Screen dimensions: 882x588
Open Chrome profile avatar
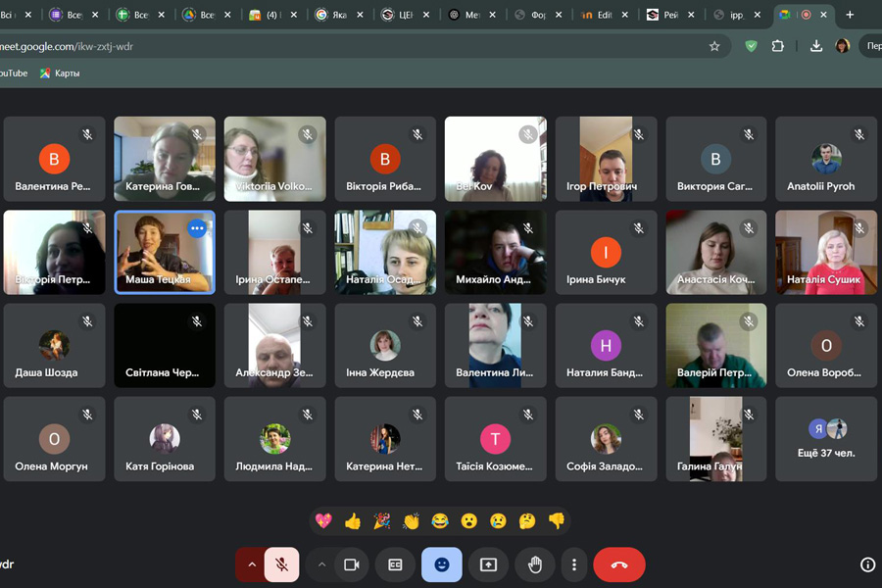pos(843,46)
